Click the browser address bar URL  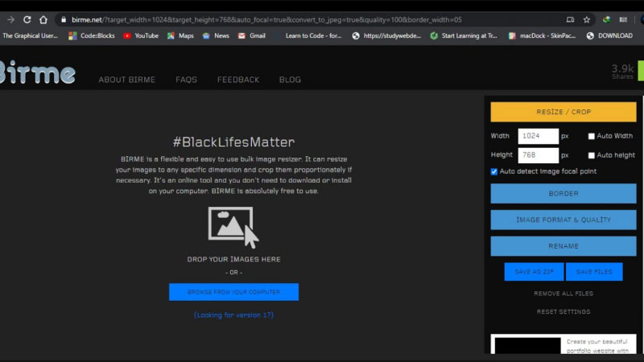click(x=266, y=19)
